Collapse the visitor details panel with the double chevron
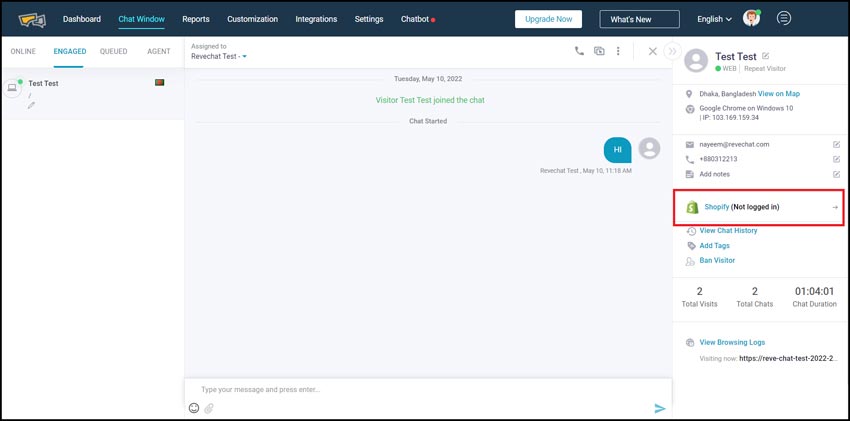850x421 pixels. click(x=672, y=51)
